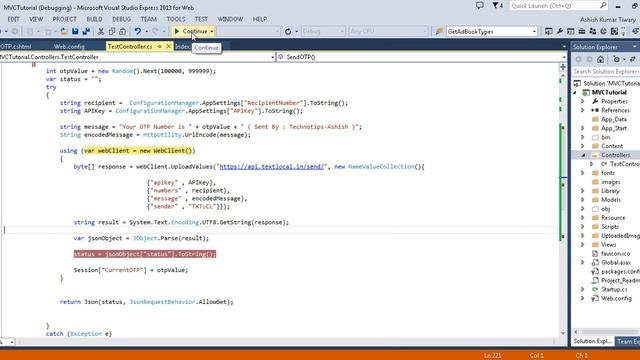The image size is (640, 360).
Task: Select the MVCTutorial project node
Action: coord(609,92)
